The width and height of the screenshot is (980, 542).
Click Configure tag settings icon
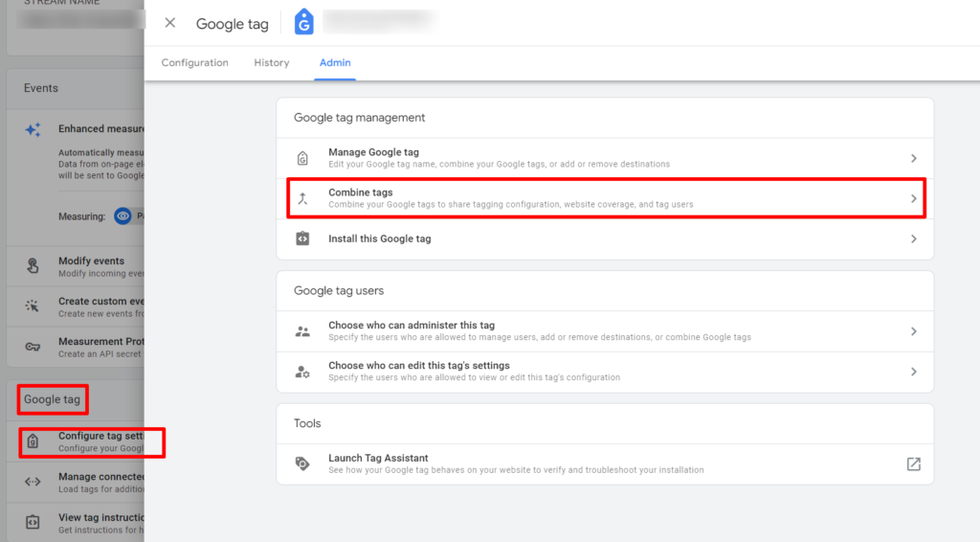[33, 442]
